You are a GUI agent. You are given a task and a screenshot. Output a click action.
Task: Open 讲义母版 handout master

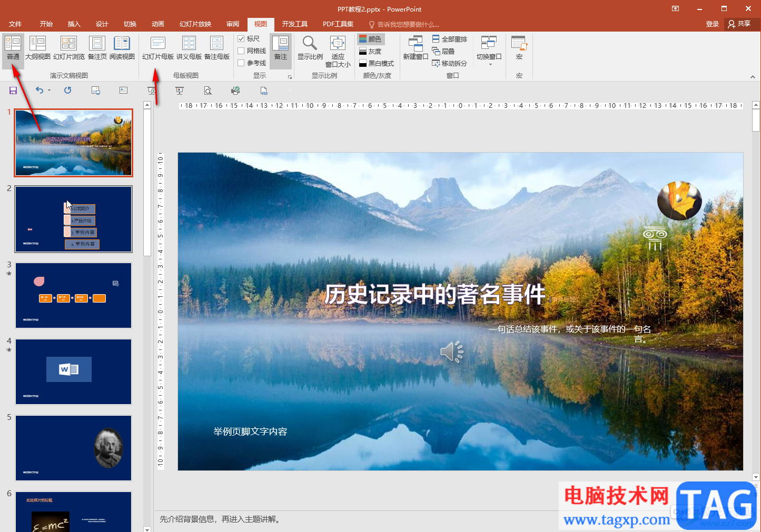pyautogui.click(x=189, y=48)
